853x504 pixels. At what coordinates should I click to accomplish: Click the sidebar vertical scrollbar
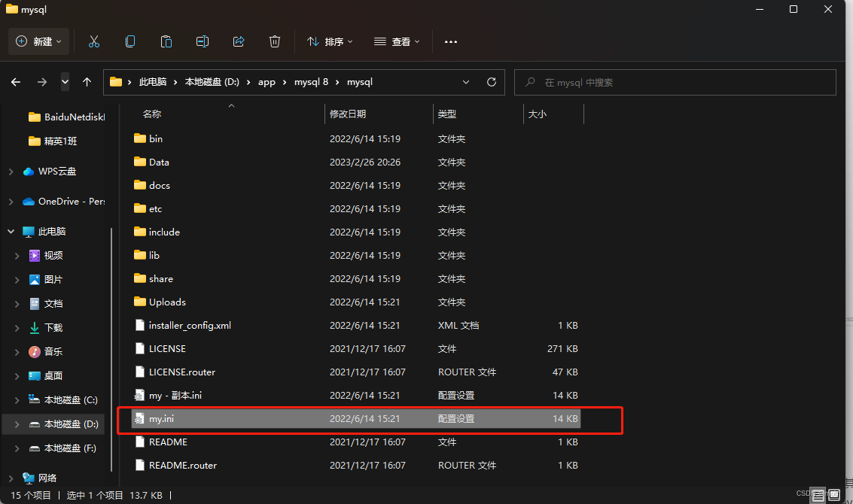pos(111,348)
